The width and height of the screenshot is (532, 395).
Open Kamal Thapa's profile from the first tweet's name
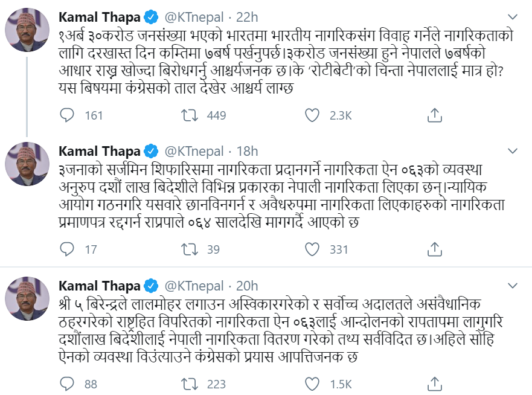point(101,16)
